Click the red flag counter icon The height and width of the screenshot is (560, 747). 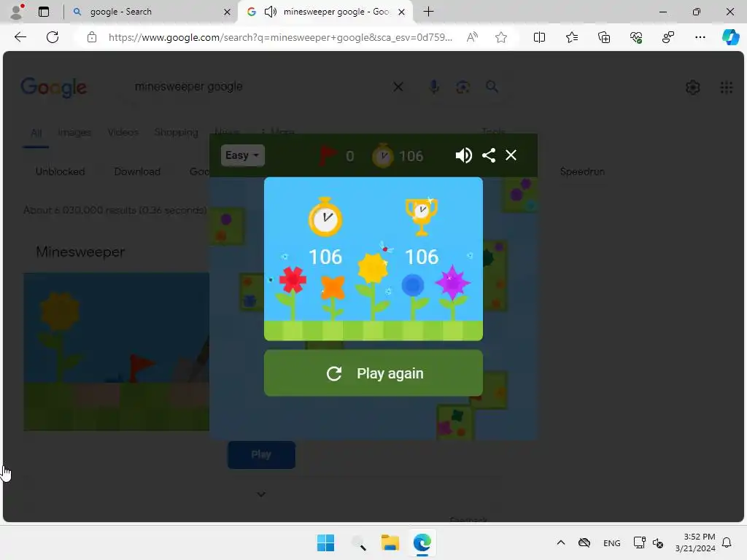pyautogui.click(x=328, y=155)
